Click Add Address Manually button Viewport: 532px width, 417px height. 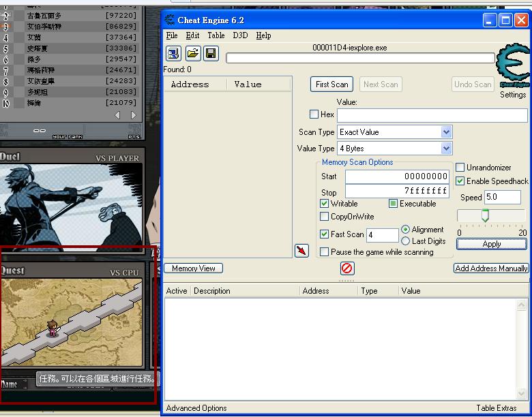coord(491,268)
